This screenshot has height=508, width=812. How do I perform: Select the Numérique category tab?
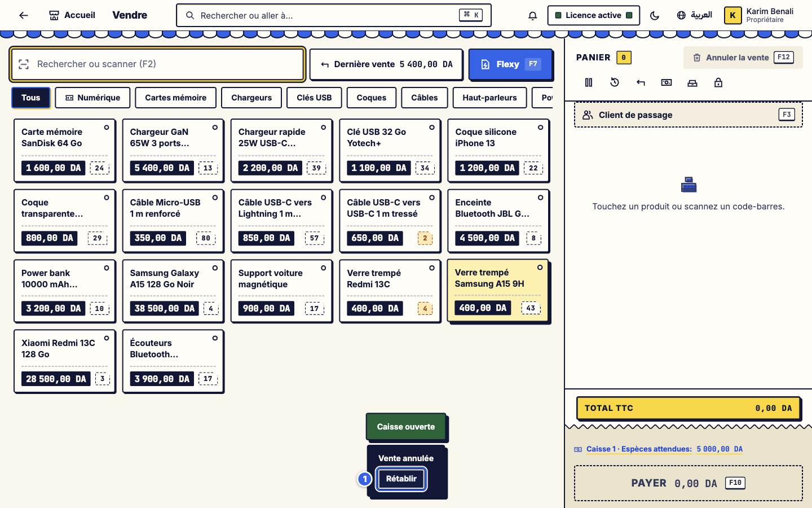(93, 98)
